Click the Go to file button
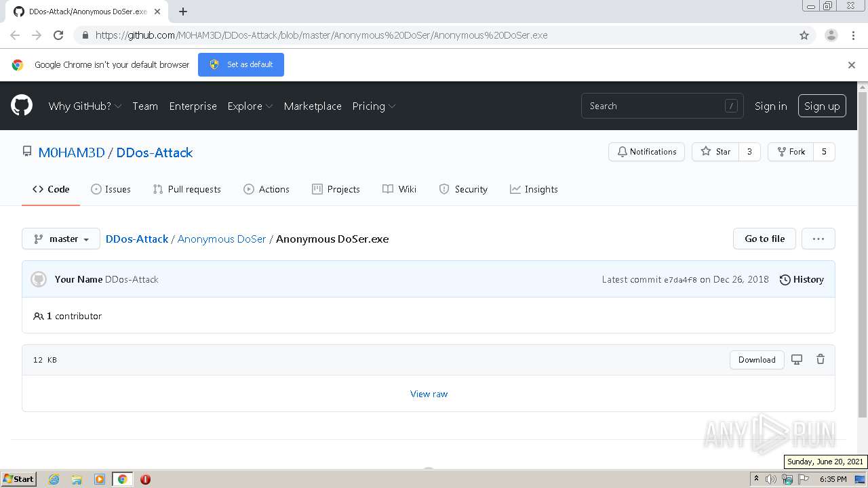868x488 pixels. tap(764, 239)
